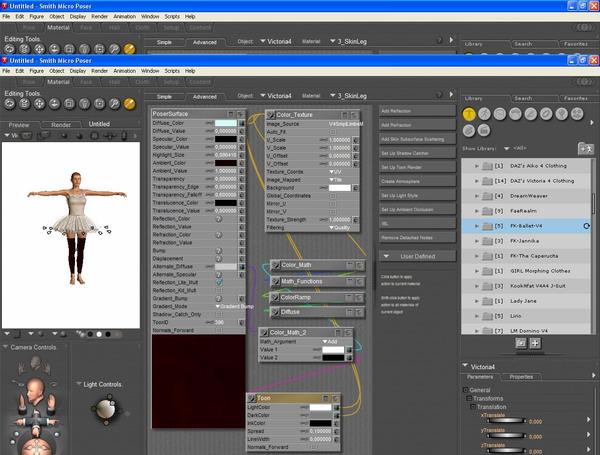Screen dimensions: 600x455
Task: Collapse the Transforms parameter group
Action: click(x=469, y=398)
